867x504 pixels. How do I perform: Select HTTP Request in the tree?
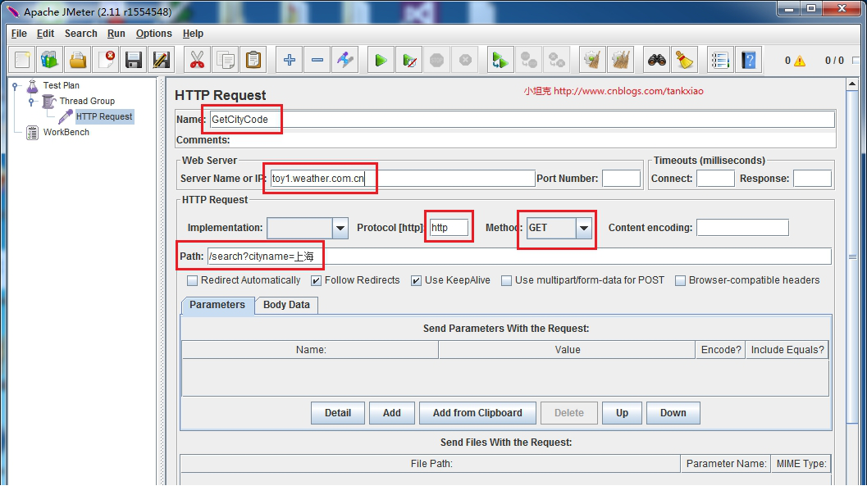coord(104,116)
